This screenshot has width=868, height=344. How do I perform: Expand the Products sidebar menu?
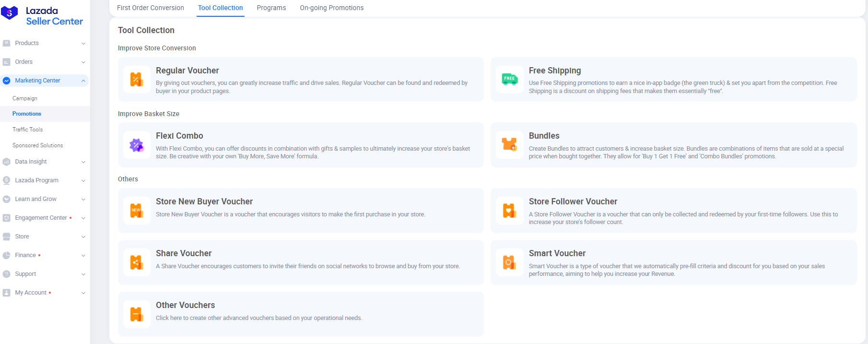coord(44,43)
